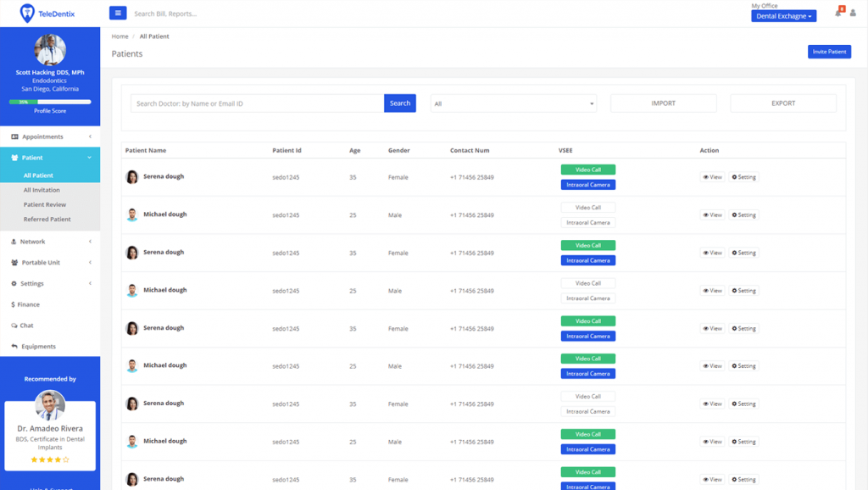
Task: Click the hamburger menu icon beside the logo
Action: click(117, 13)
